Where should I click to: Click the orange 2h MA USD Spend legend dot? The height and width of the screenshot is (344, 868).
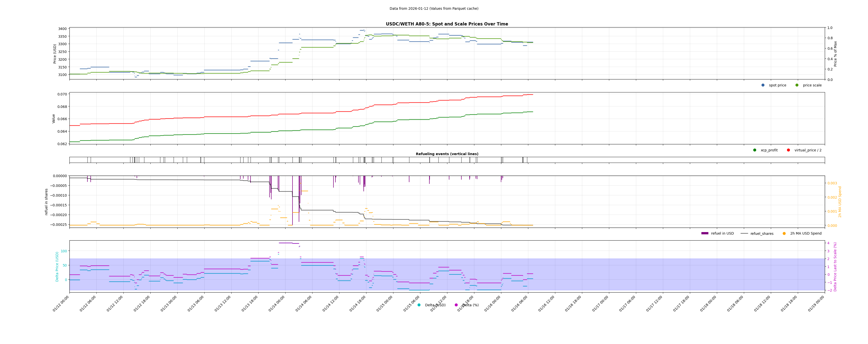[x=784, y=234]
